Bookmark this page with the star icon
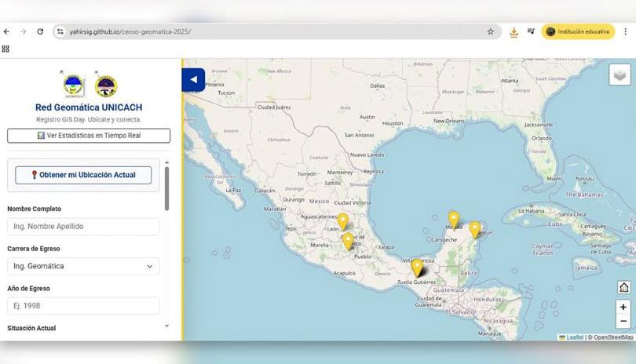636x364 pixels. click(491, 31)
